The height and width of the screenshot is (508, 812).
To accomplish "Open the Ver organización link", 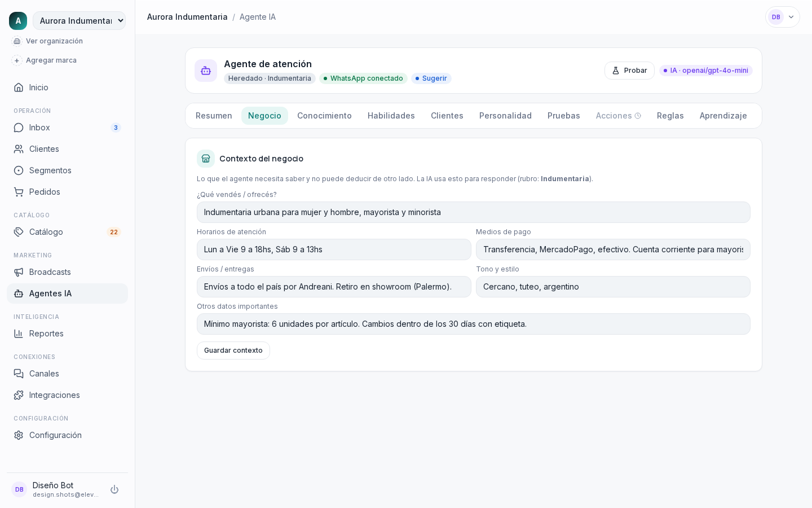I will coord(54,41).
